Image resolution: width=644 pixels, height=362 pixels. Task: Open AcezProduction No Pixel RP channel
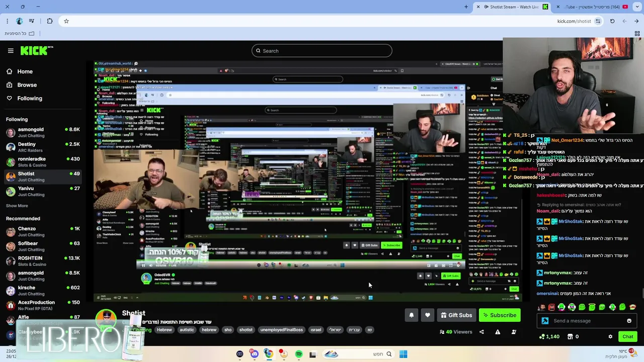[x=43, y=305]
